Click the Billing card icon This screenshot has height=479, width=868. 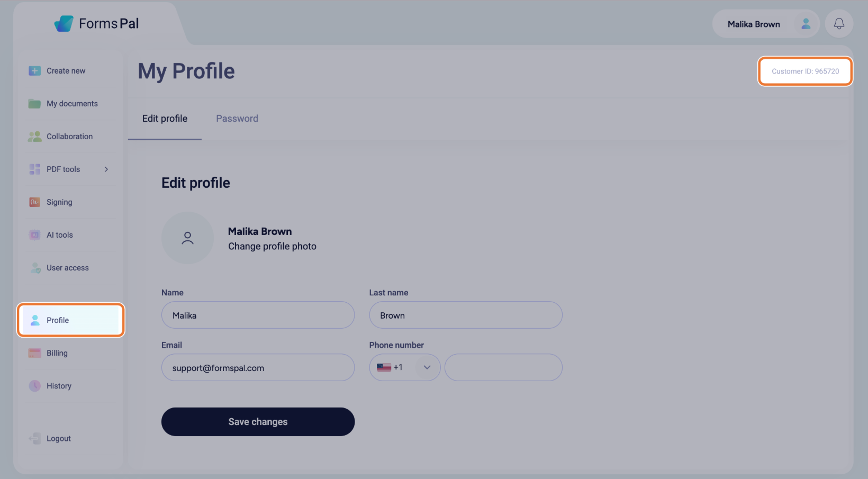point(34,353)
